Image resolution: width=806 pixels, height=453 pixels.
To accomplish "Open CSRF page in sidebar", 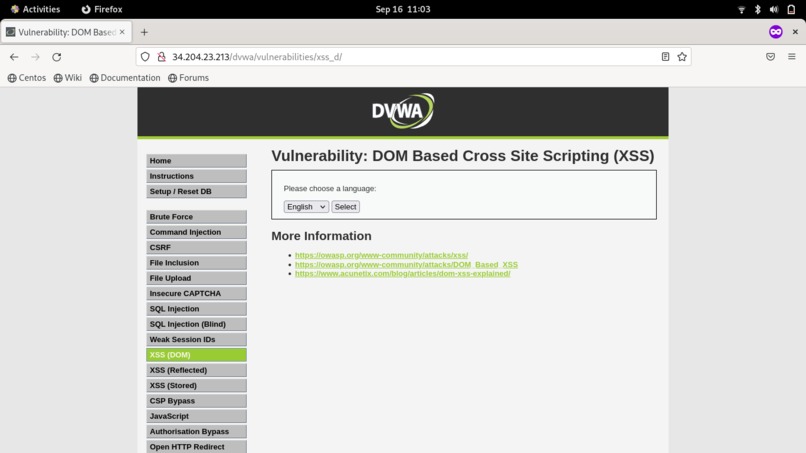I will click(x=196, y=248).
